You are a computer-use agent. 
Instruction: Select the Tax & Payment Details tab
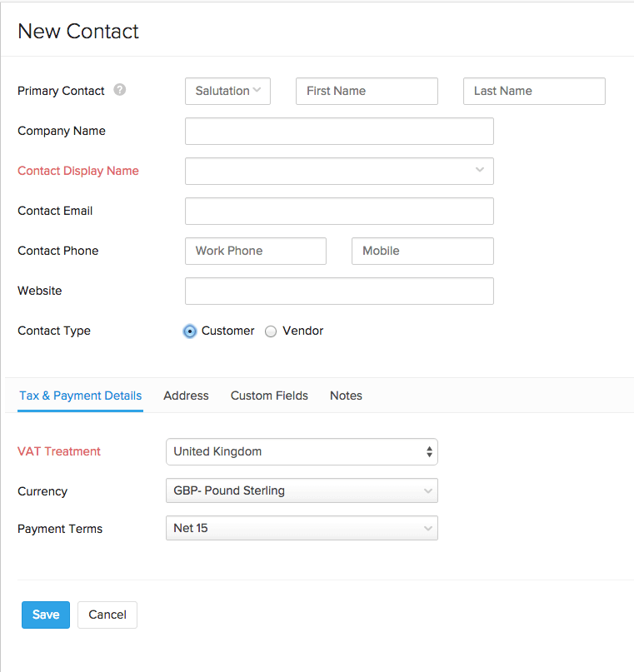pos(81,396)
